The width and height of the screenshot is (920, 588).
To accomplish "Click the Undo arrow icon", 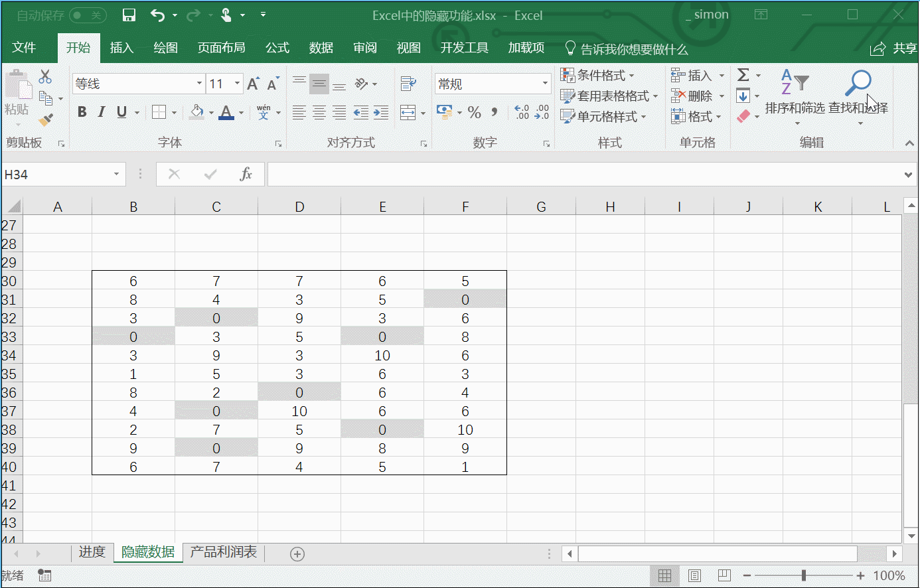I will [157, 15].
